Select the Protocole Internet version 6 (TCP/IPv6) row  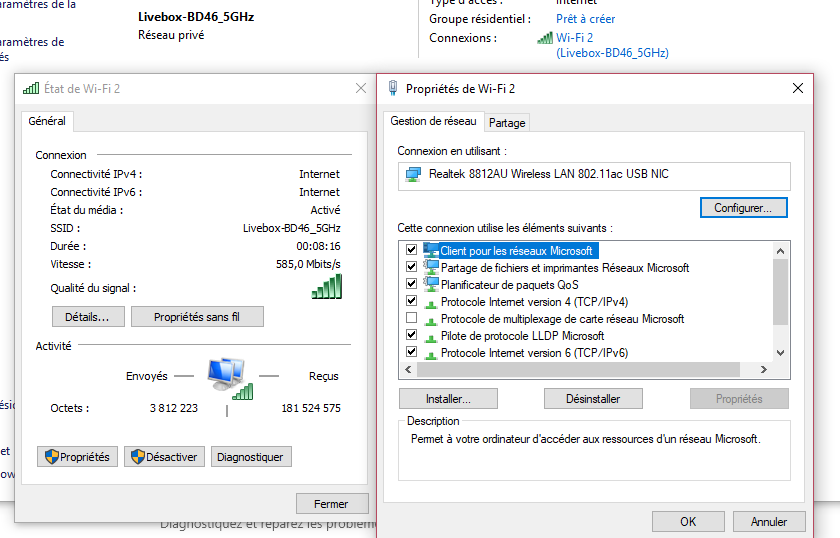(x=534, y=353)
